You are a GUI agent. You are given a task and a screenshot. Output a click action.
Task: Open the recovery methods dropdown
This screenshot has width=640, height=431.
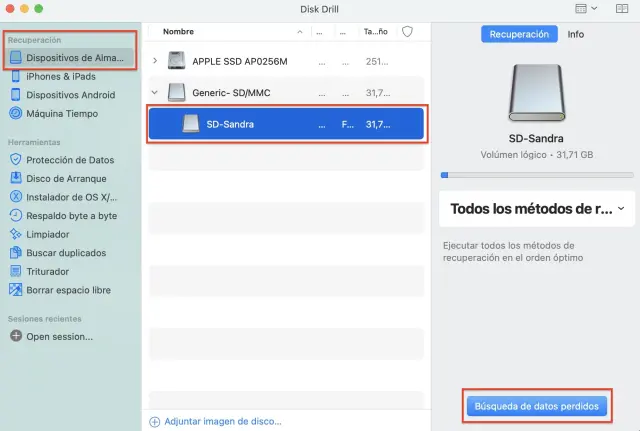point(537,209)
